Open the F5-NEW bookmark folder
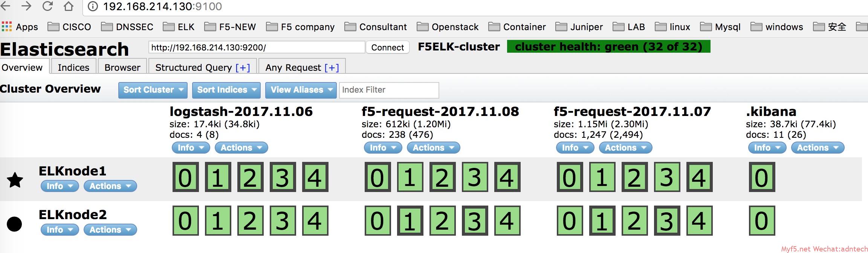The width and height of the screenshot is (868, 253). [230, 27]
